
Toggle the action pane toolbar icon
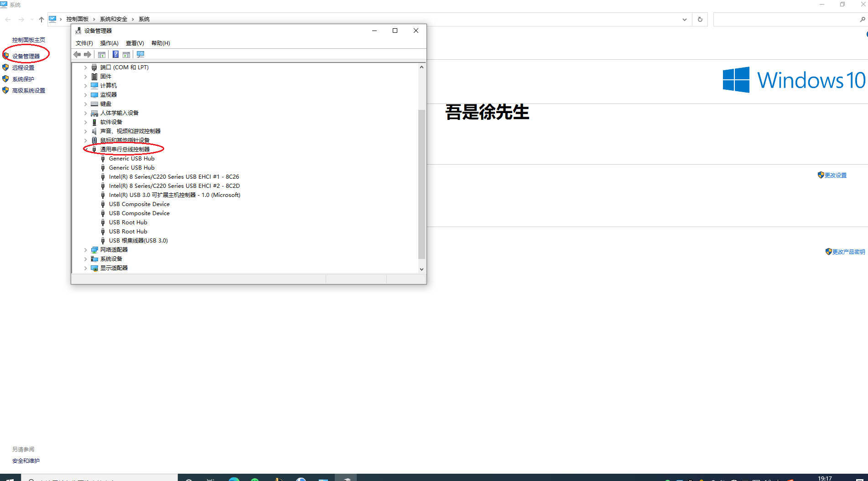126,55
